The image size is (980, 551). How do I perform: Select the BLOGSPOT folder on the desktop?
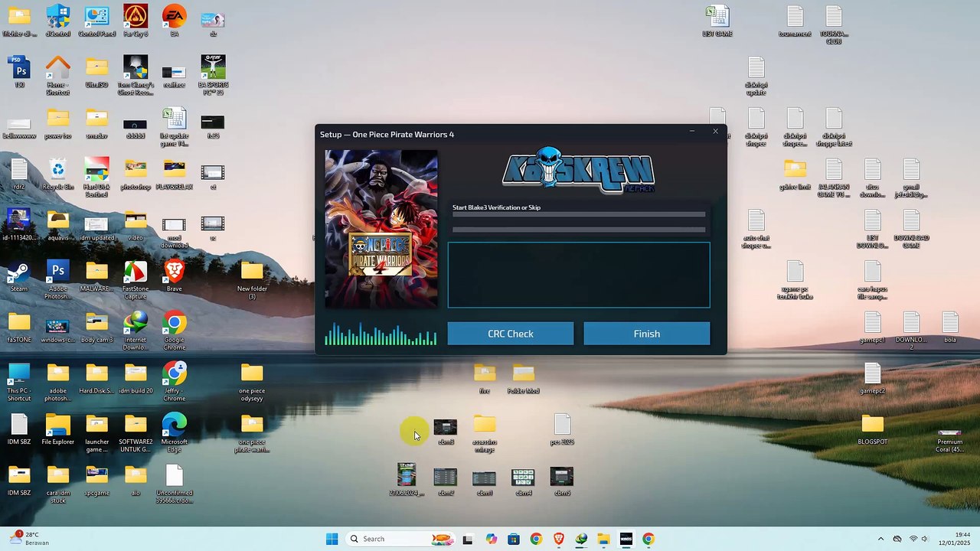pyautogui.click(x=872, y=430)
